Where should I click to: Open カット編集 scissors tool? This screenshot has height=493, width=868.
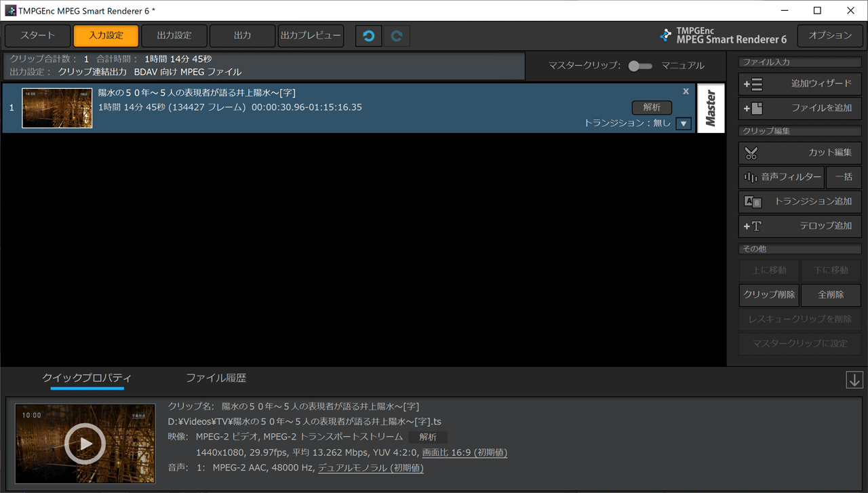point(800,153)
